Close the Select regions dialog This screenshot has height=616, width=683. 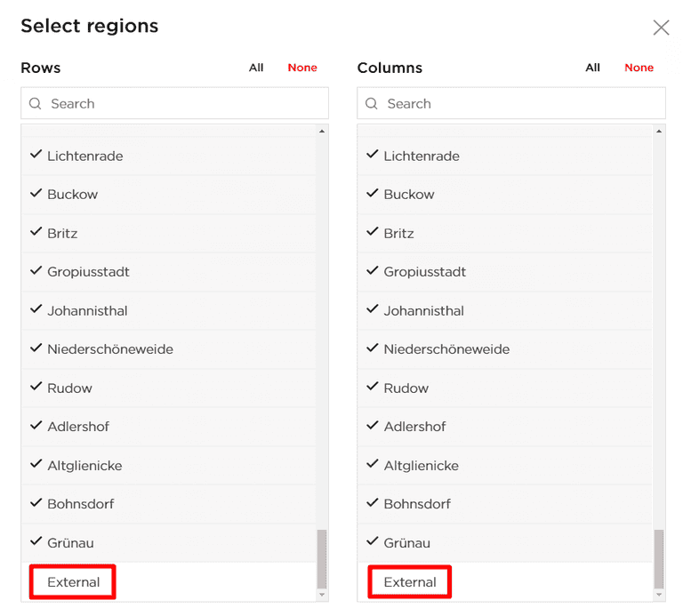(661, 28)
